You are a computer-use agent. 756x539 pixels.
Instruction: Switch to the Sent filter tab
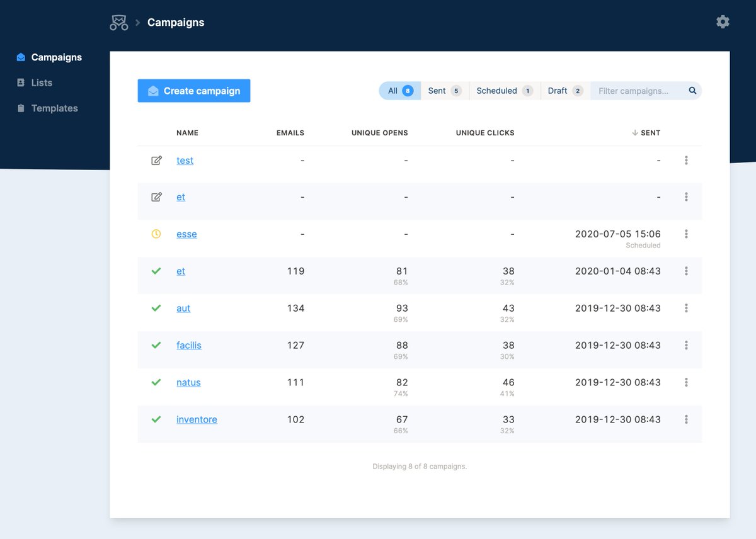[445, 91]
